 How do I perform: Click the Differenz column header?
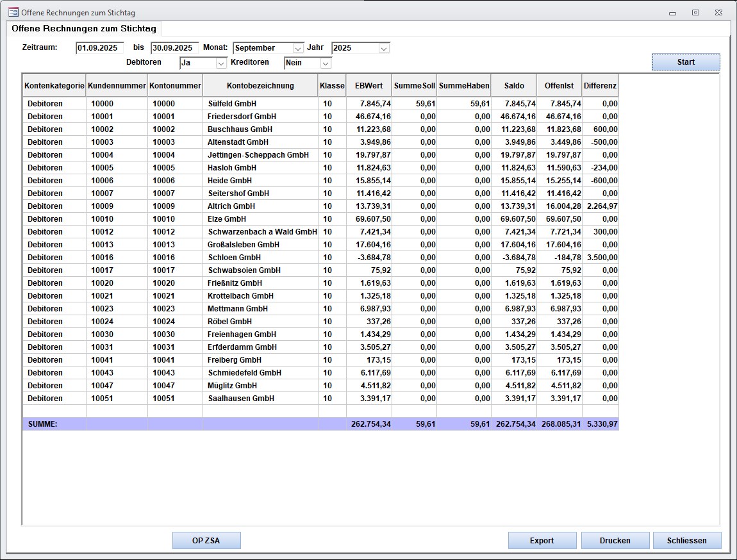click(x=600, y=86)
